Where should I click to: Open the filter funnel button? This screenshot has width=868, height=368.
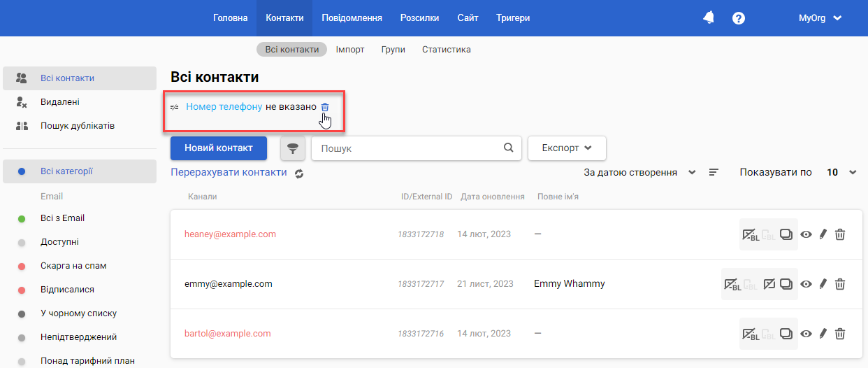(293, 148)
